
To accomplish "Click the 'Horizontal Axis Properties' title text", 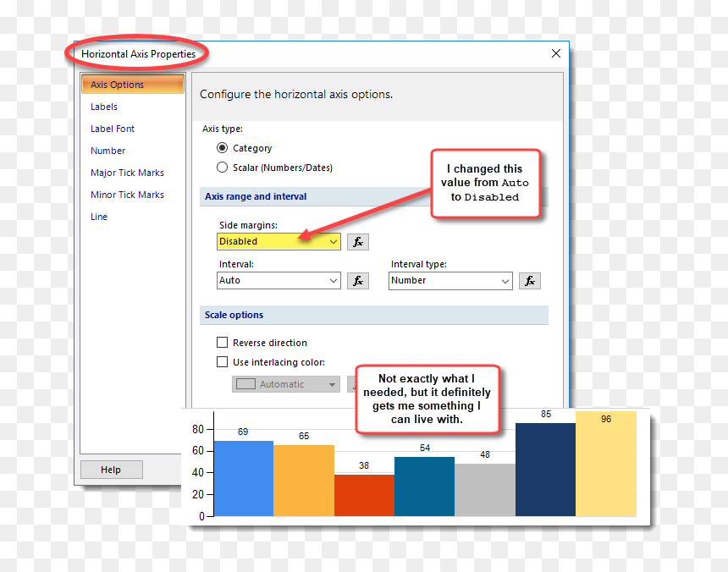I will pos(138,54).
